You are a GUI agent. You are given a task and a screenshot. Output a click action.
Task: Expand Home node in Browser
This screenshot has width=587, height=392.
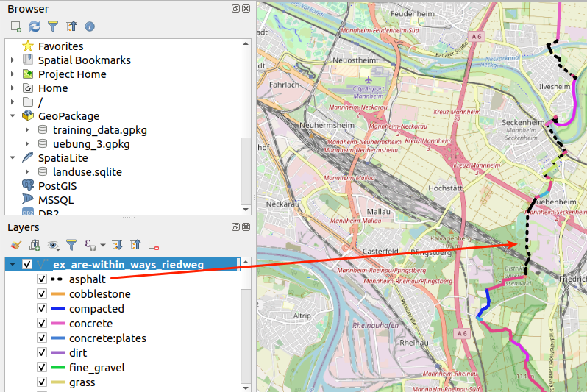coord(13,88)
